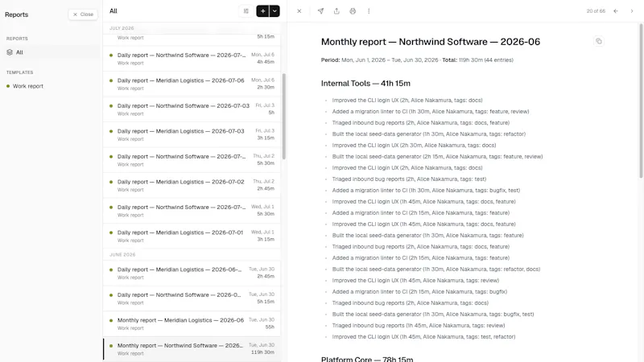Select Monthly report Northwind Software list row
The width and height of the screenshot is (644, 362).
(192, 349)
